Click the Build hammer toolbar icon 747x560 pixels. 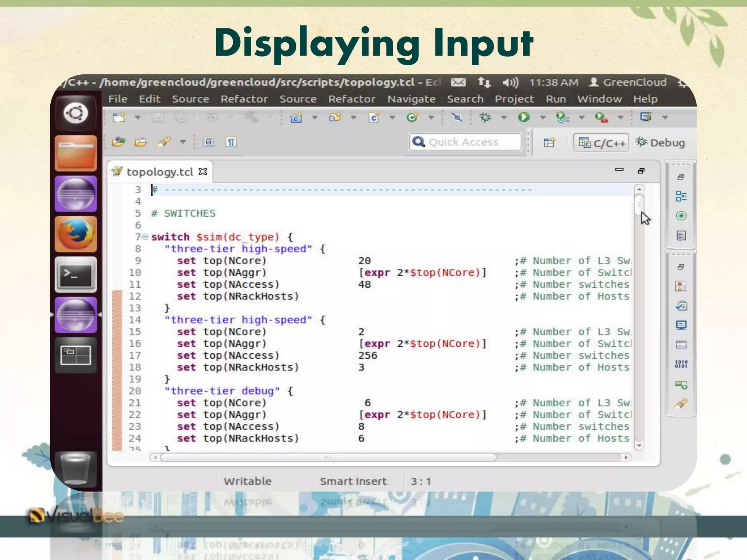pyautogui.click(x=251, y=117)
